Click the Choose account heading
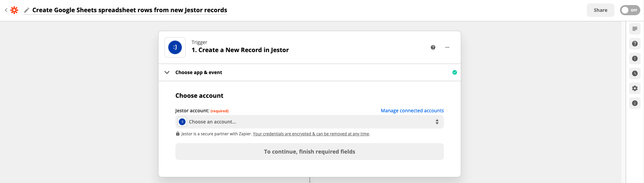 point(199,96)
